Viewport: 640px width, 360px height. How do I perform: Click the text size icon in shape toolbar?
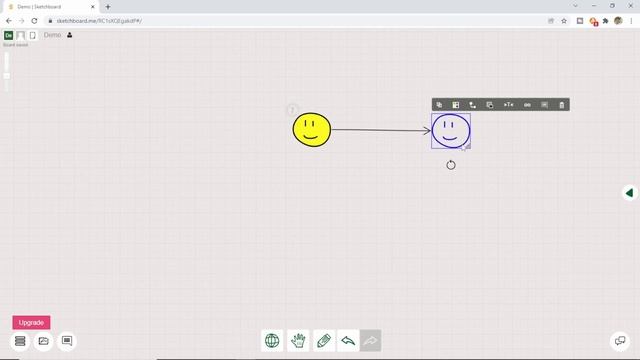coord(508,105)
